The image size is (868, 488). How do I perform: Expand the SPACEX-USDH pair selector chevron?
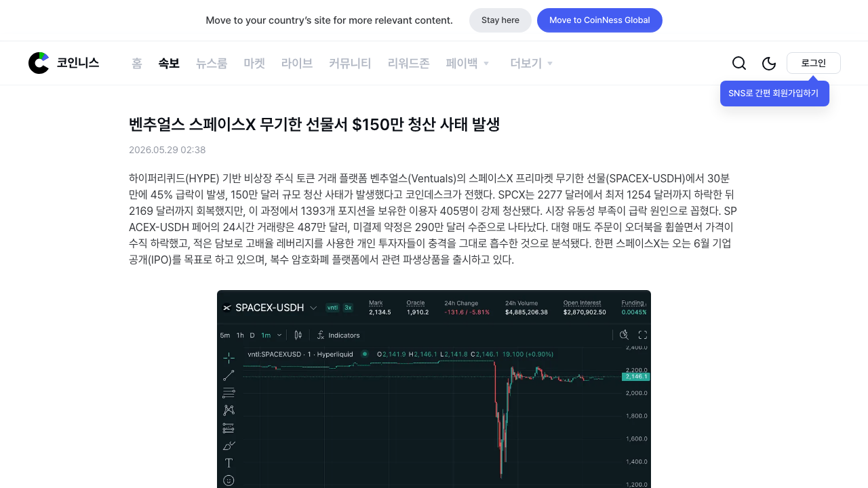(x=313, y=308)
